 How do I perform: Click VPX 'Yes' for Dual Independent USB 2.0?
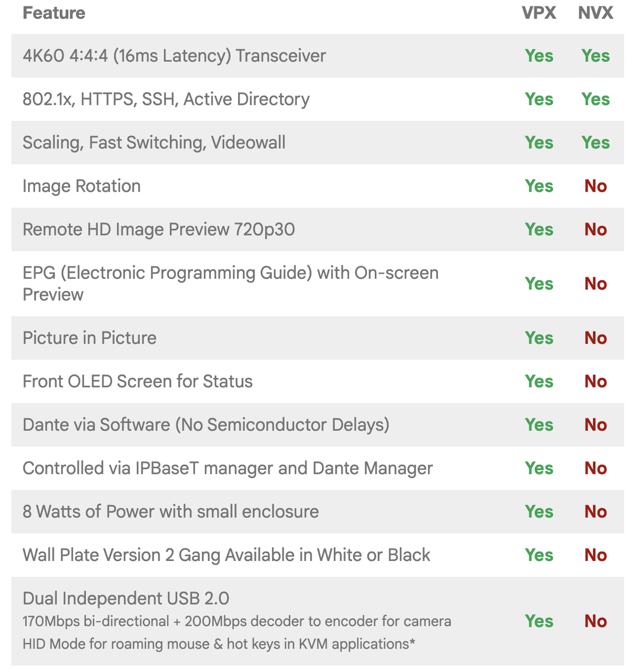539,622
